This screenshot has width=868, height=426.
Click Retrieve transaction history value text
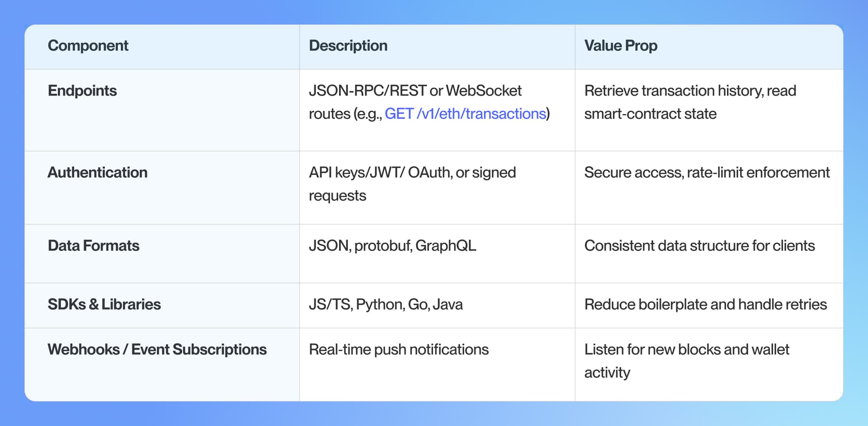689,90
